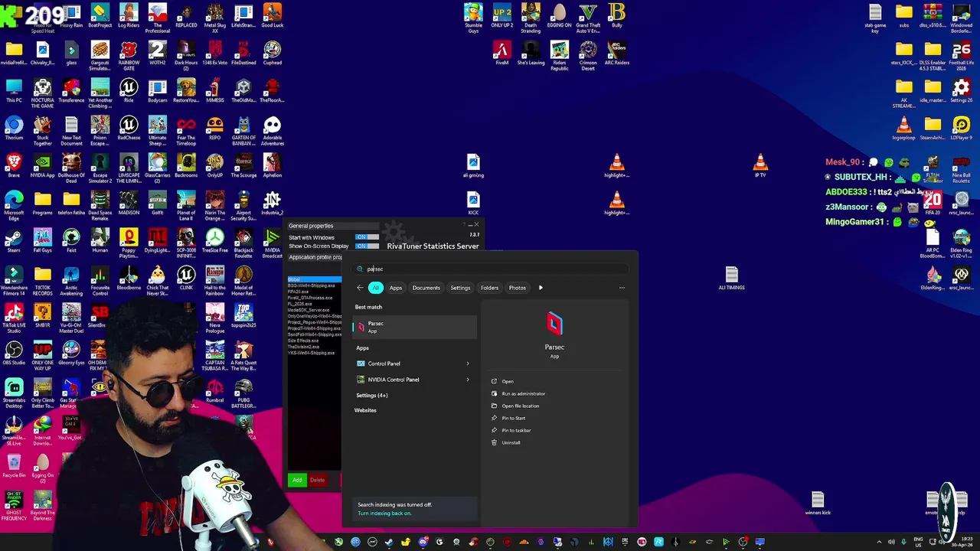Go back using search panel arrow
This screenshot has width=980, height=551.
click(x=360, y=288)
